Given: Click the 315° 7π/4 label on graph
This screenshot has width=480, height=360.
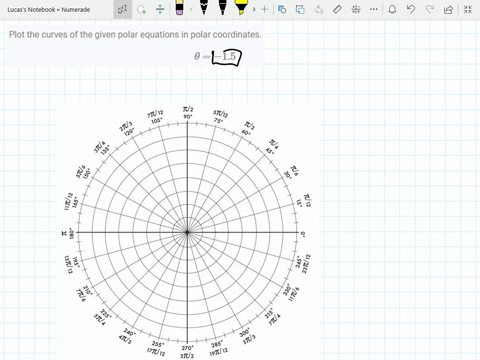Looking at the screenshot, I should coord(272,318).
